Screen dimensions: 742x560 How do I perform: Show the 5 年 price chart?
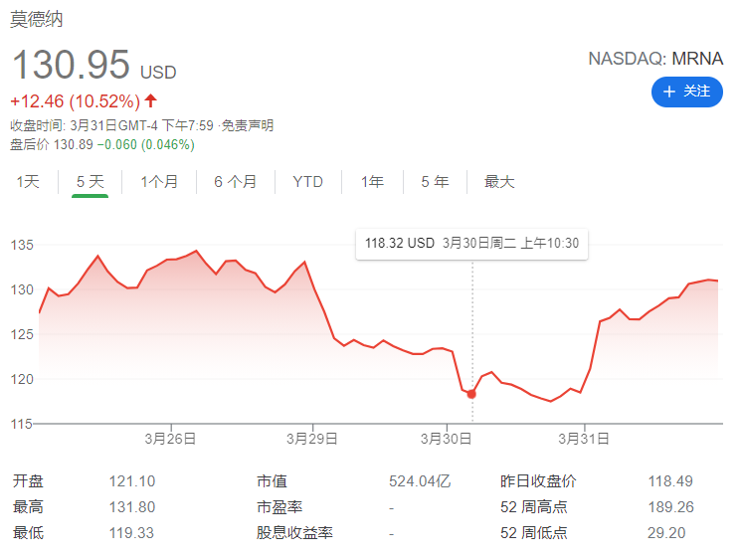pos(435,182)
